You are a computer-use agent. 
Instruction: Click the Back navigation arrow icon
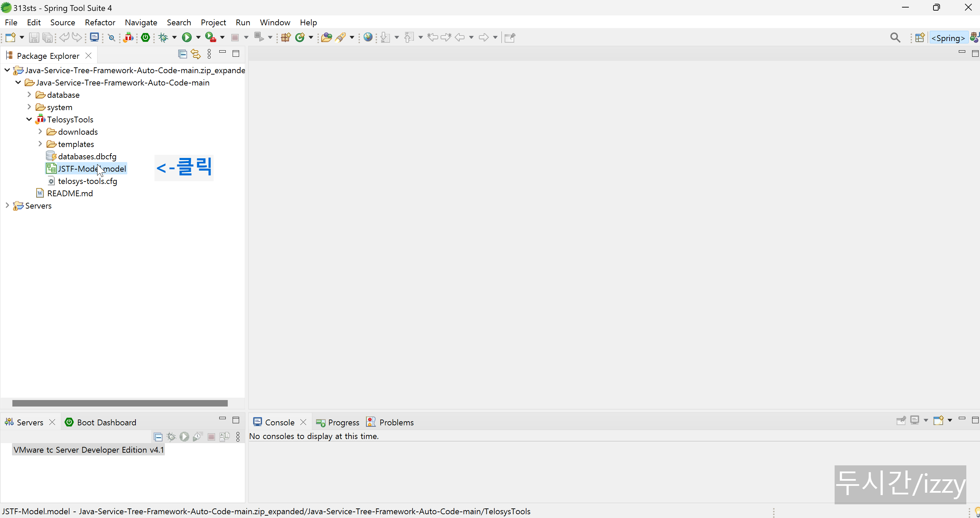point(460,37)
